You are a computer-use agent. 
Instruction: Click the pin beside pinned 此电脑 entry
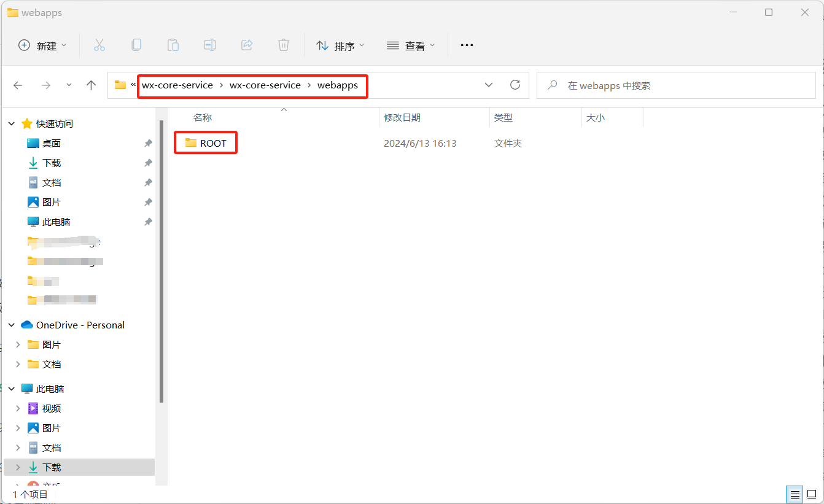pyautogui.click(x=148, y=222)
